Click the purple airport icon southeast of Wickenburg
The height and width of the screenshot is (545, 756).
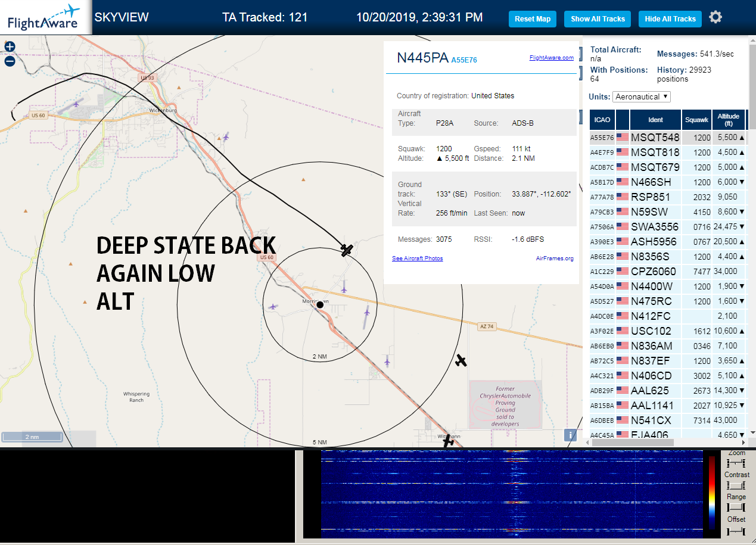[x=226, y=137]
